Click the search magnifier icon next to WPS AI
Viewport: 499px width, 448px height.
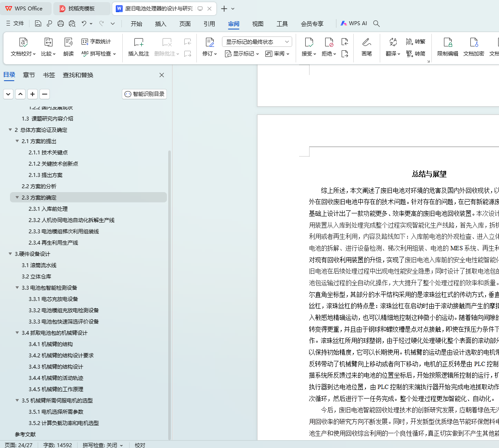click(x=376, y=23)
